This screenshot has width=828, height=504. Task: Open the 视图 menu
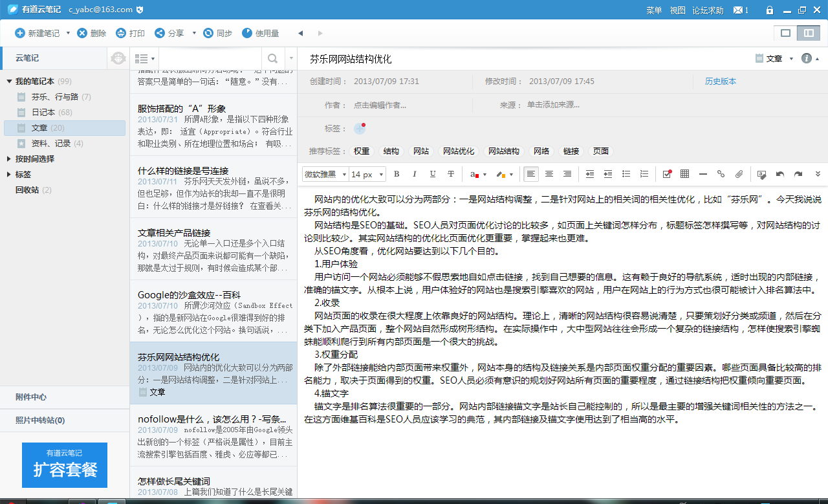pyautogui.click(x=679, y=10)
